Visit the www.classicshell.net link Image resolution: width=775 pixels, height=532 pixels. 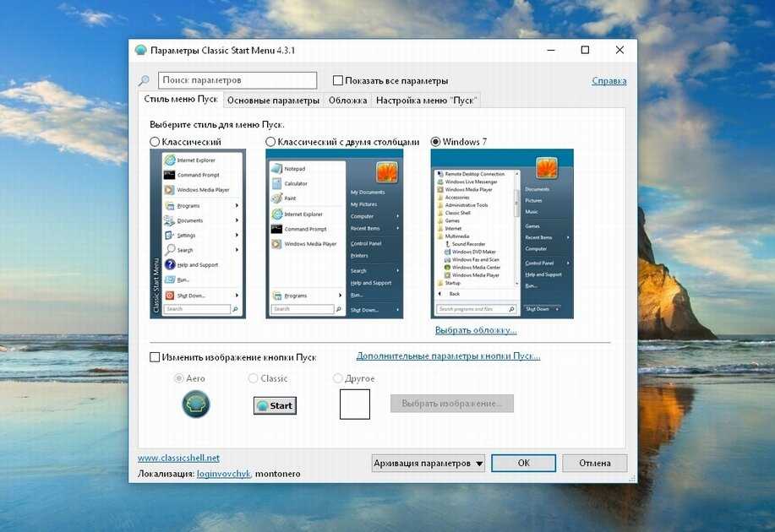coord(178,458)
